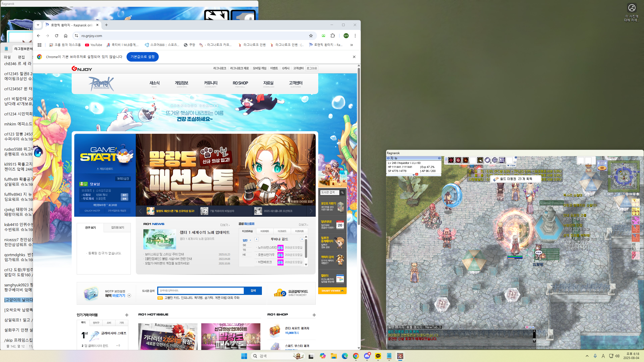Image resolution: width=644 pixels, height=362 pixels.
Task: Select the 배틀 메시지 chat tab in the game
Action: (x=414, y=327)
